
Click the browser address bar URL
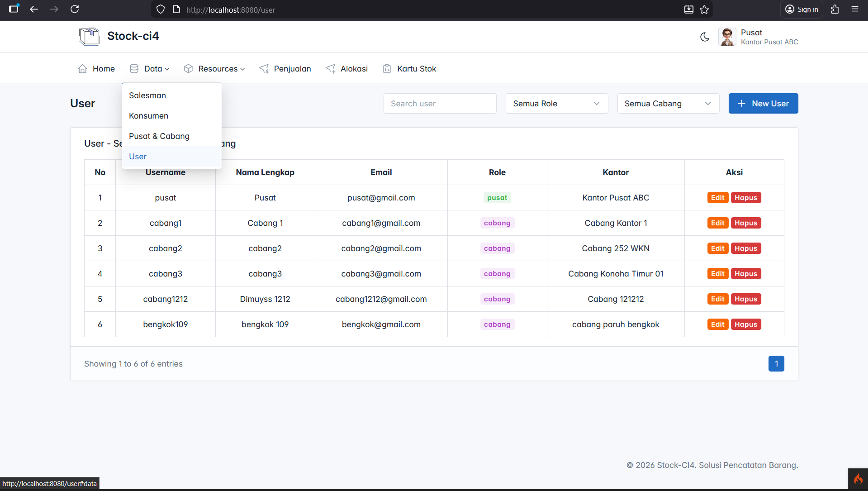pos(231,10)
